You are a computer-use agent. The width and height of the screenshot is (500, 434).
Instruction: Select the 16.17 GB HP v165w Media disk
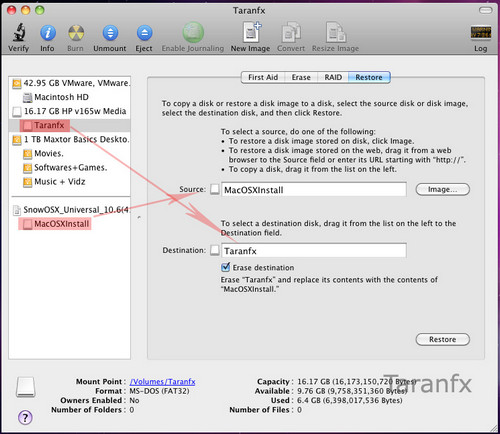click(69, 111)
